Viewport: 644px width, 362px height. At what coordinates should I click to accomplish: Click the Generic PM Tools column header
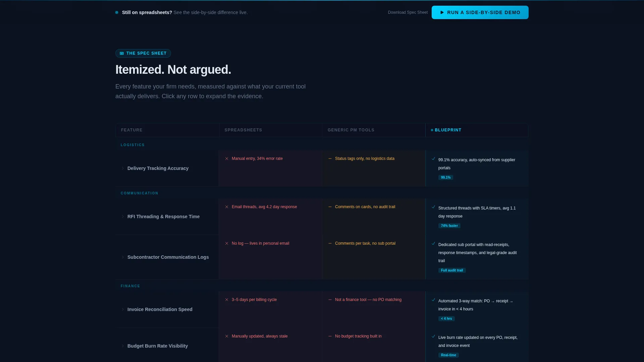(374, 130)
